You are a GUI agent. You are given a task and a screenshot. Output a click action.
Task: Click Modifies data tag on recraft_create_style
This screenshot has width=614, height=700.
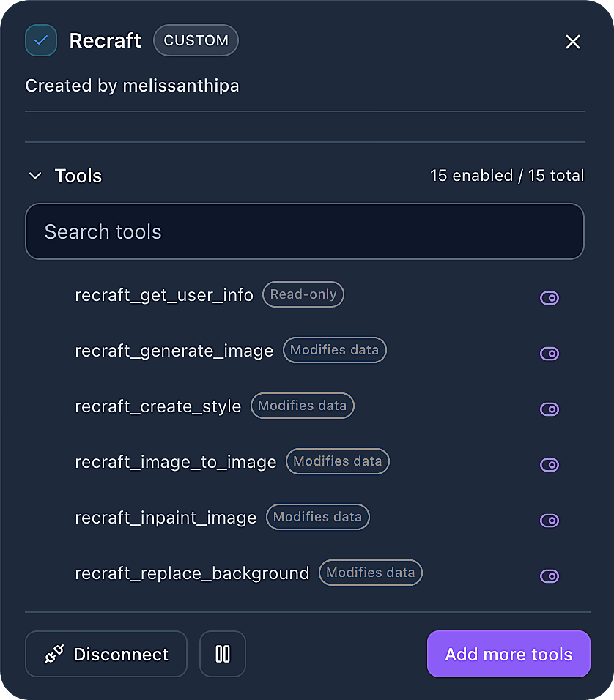pyautogui.click(x=303, y=406)
